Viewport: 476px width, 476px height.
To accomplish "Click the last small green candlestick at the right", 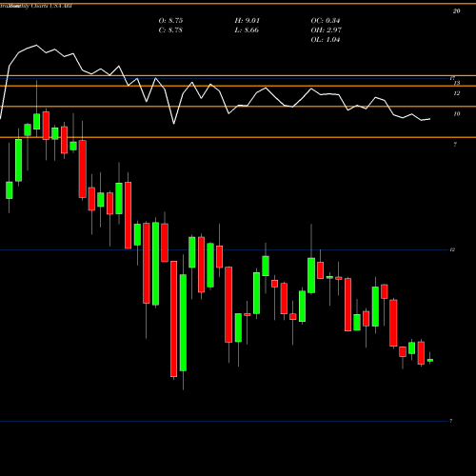I will [x=430, y=360].
